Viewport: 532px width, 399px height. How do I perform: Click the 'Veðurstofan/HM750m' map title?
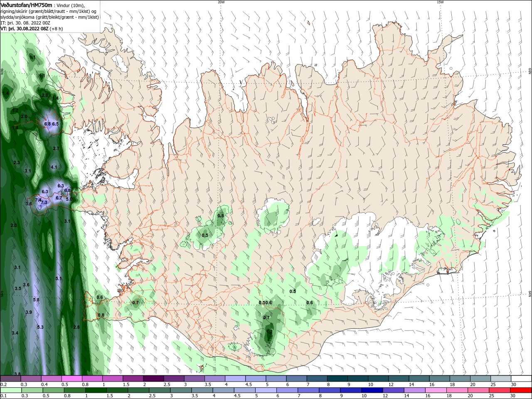[x=26, y=5]
